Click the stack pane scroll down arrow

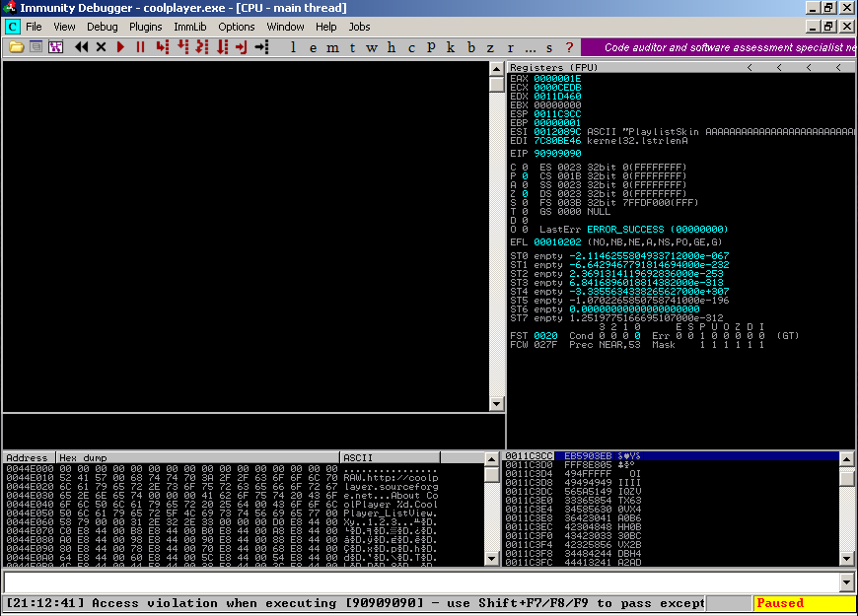pyautogui.click(x=846, y=559)
